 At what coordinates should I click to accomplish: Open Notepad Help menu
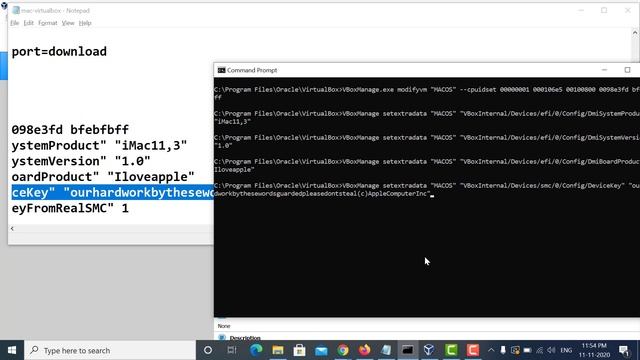point(85,23)
